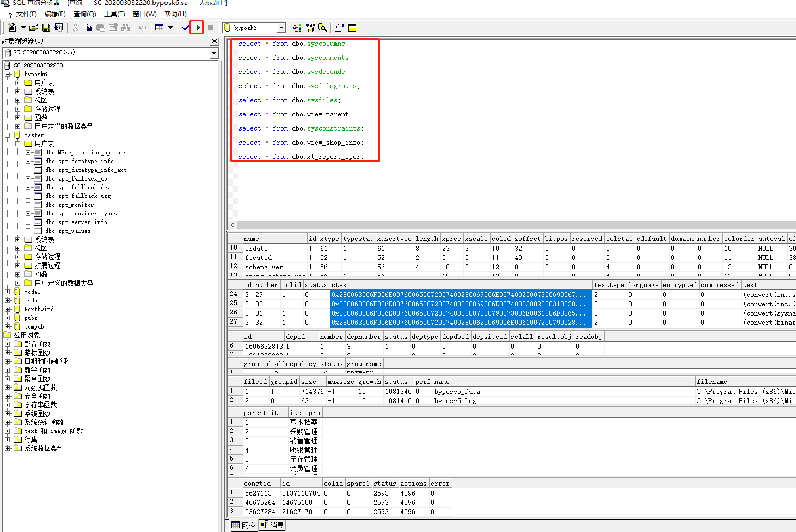Select the new query icon on the toolbar
The image size is (796, 532).
click(x=12, y=27)
